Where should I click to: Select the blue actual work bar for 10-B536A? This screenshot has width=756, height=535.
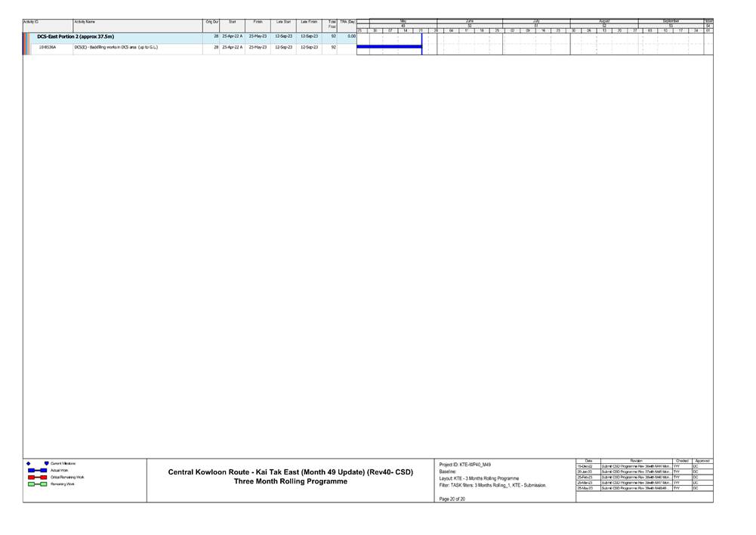tap(389, 46)
